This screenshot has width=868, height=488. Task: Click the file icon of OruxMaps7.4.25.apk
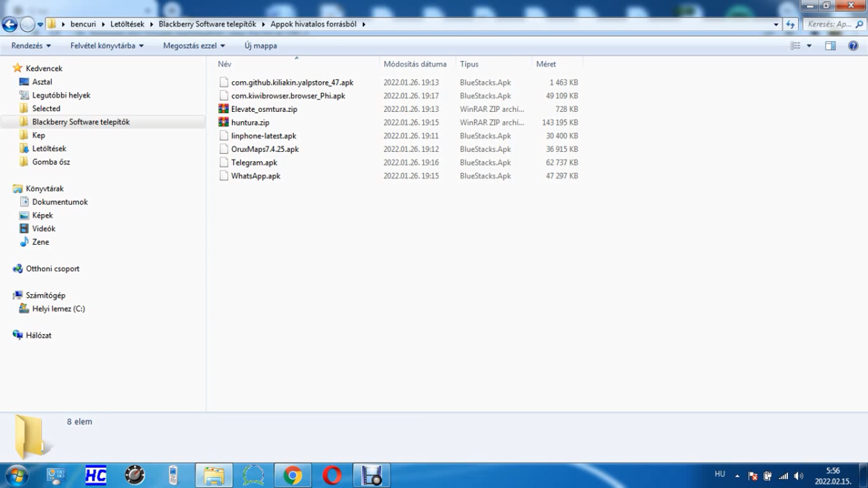223,149
